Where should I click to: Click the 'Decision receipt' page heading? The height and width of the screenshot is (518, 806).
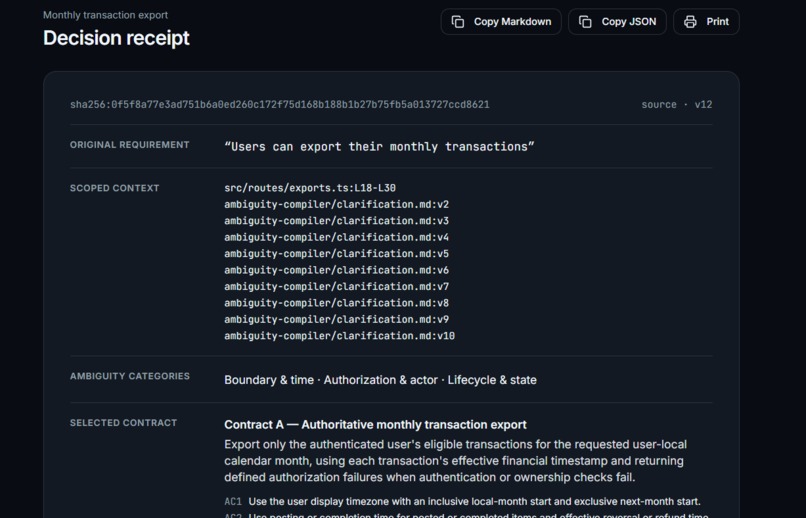click(x=116, y=38)
